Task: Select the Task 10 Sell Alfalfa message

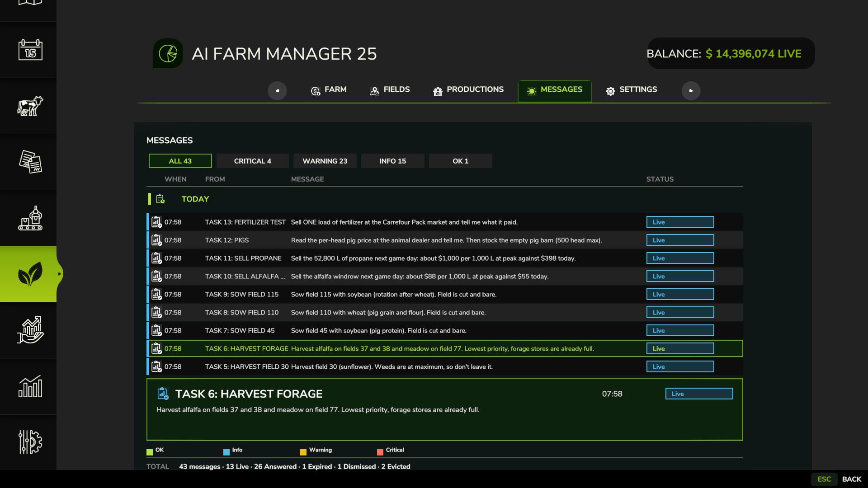Action: (445, 276)
